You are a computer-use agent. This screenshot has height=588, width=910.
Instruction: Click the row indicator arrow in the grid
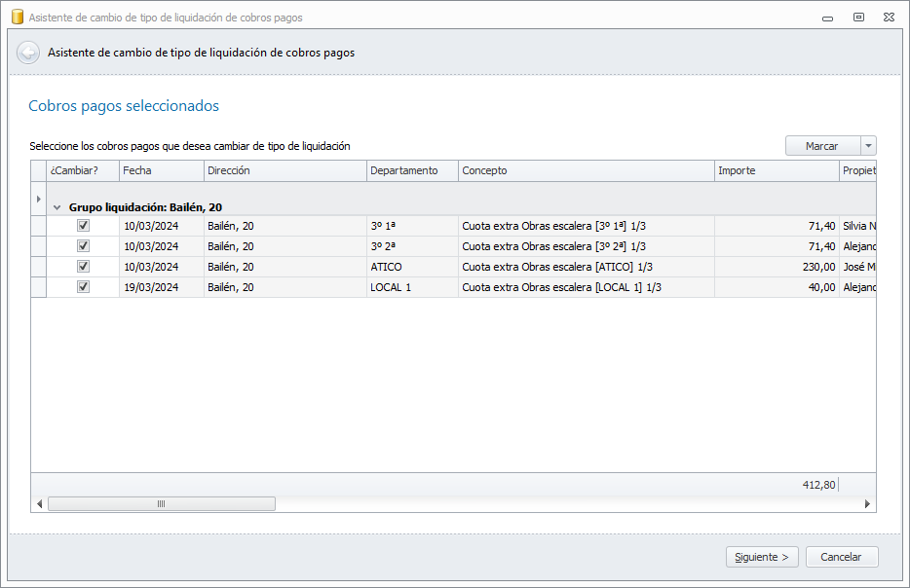[39, 200]
